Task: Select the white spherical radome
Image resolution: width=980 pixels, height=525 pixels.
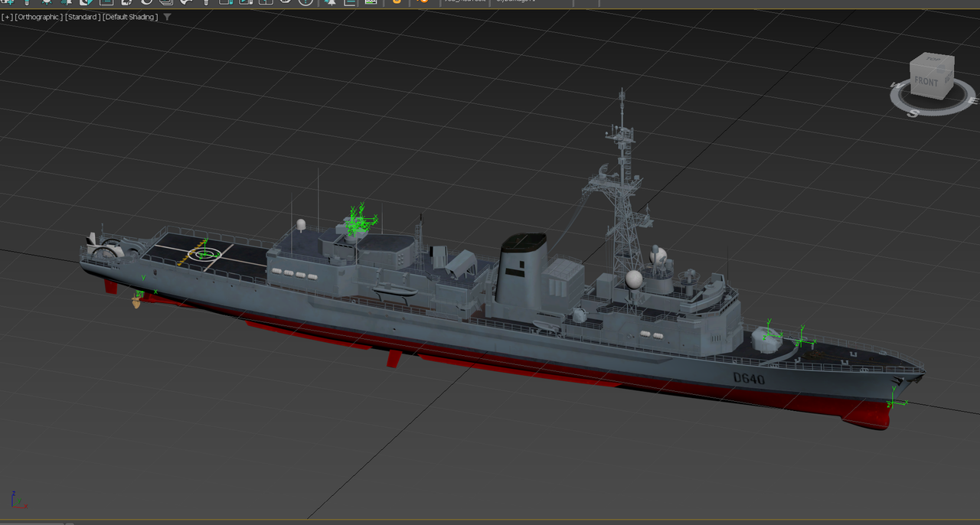Action: tap(634, 279)
